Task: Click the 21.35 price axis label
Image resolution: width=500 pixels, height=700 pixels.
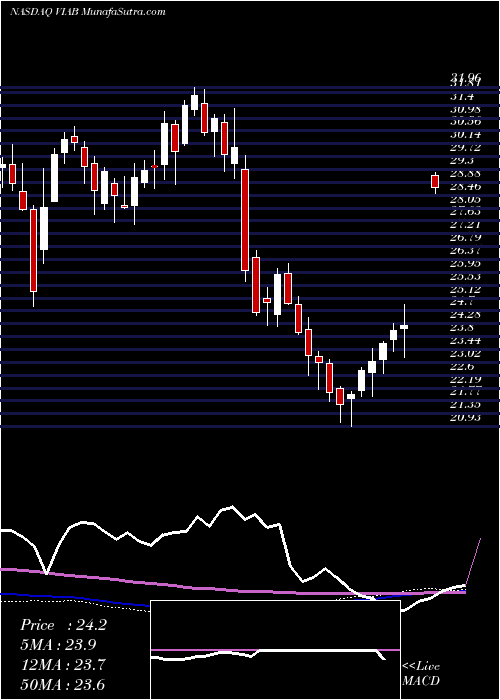Action: click(x=466, y=405)
